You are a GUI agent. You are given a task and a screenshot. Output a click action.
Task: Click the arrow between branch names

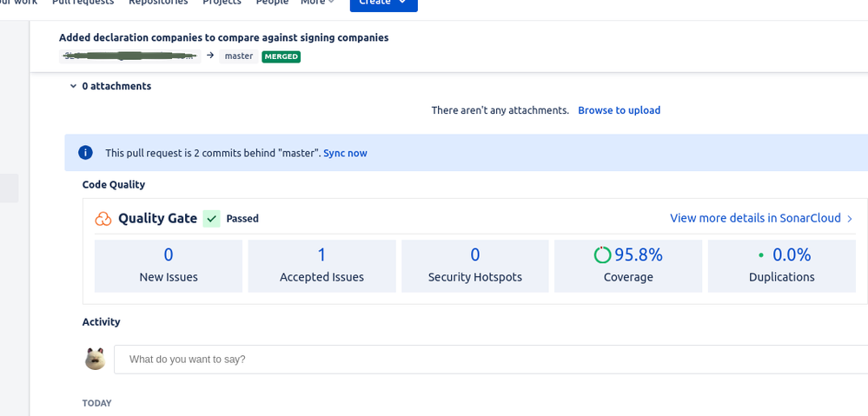[210, 56]
